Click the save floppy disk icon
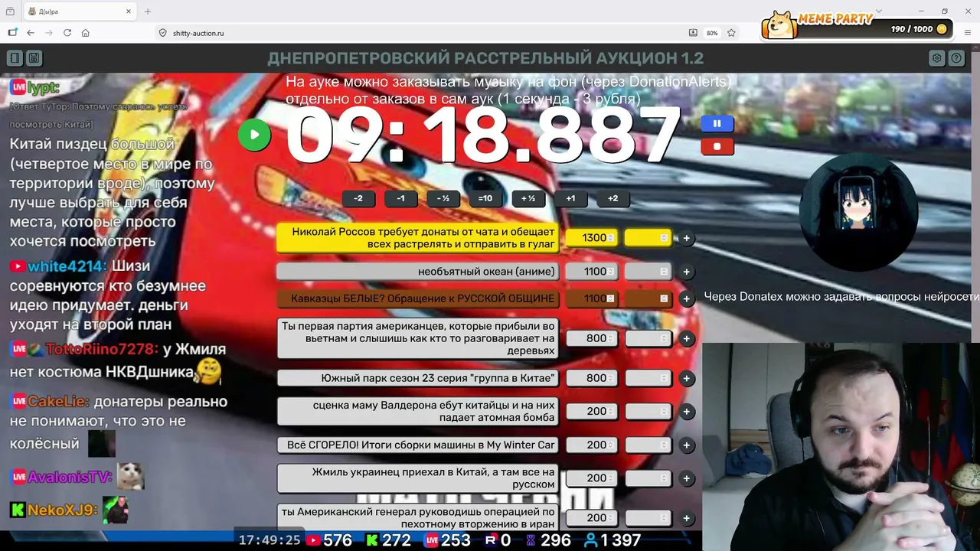The width and height of the screenshot is (980, 551). [34, 58]
